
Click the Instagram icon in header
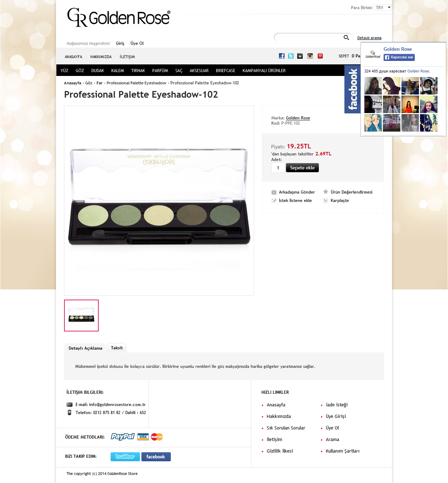310,56
